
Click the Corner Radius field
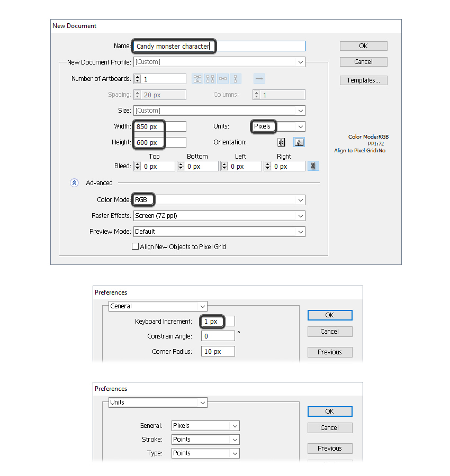(218, 352)
